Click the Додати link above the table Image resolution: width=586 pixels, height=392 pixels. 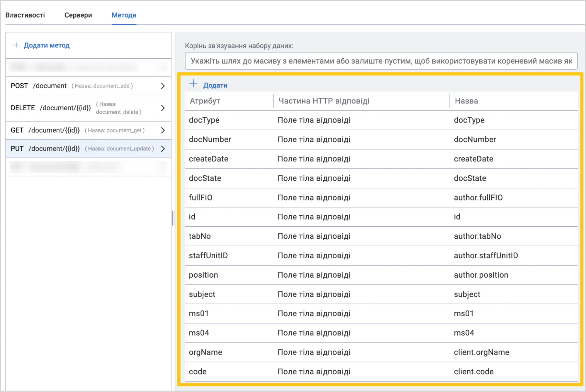pyautogui.click(x=215, y=85)
